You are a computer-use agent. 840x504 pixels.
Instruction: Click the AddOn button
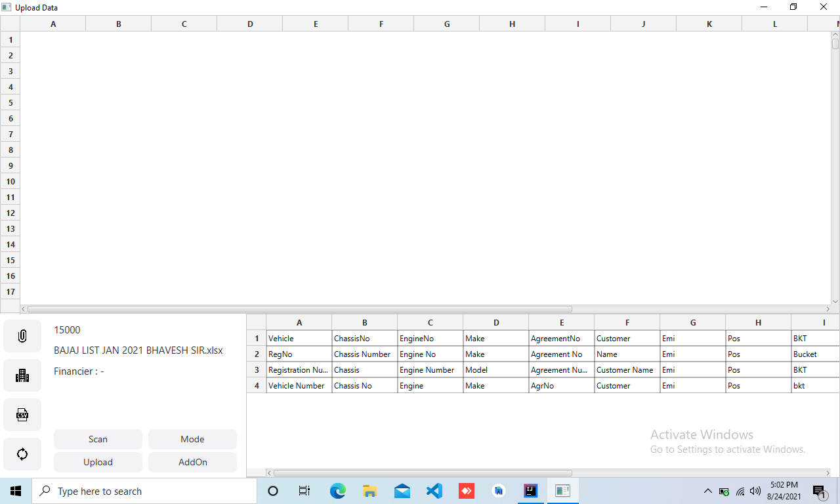tap(192, 462)
